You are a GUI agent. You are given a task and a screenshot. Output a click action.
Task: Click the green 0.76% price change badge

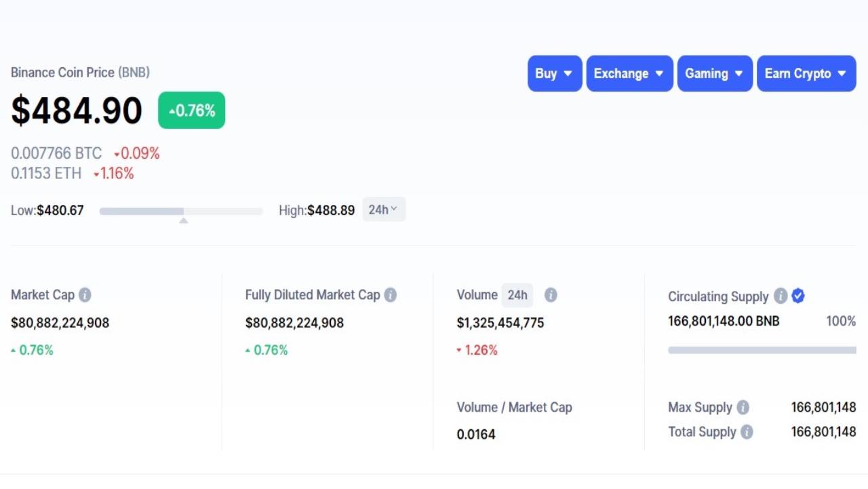coord(191,111)
